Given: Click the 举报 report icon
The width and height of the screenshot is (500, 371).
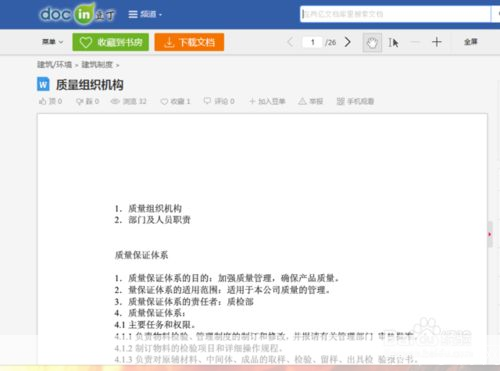Looking at the screenshot, I should [x=302, y=101].
